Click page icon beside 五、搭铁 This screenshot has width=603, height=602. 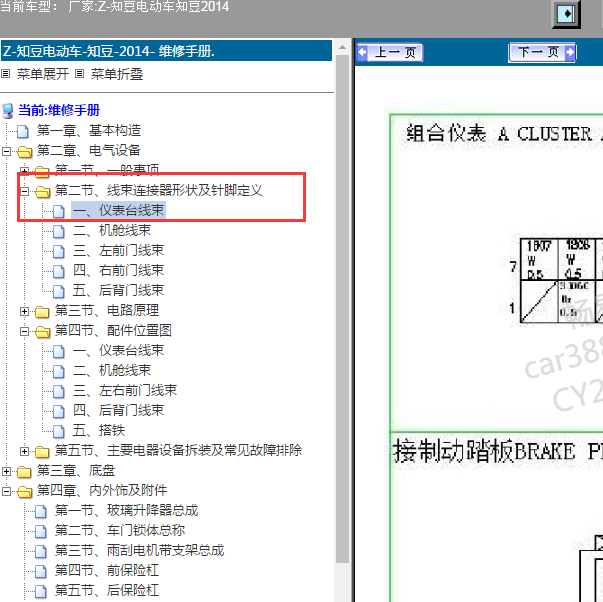click(x=58, y=431)
